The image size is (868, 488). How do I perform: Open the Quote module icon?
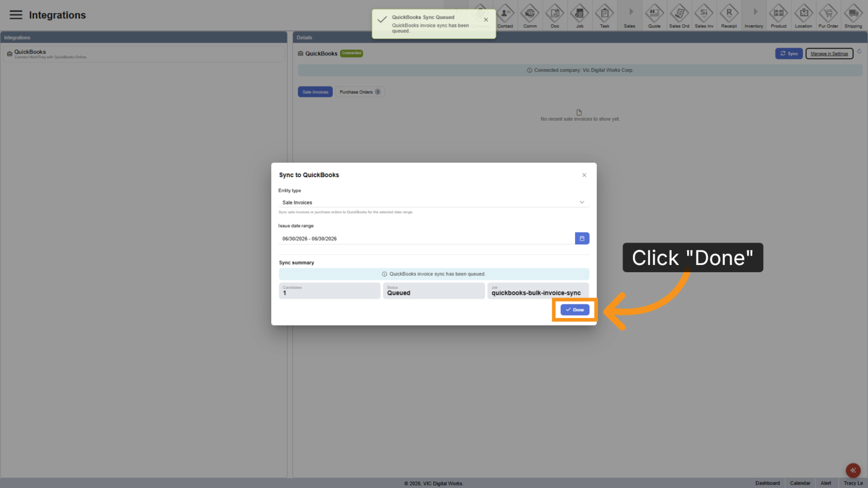[655, 16]
